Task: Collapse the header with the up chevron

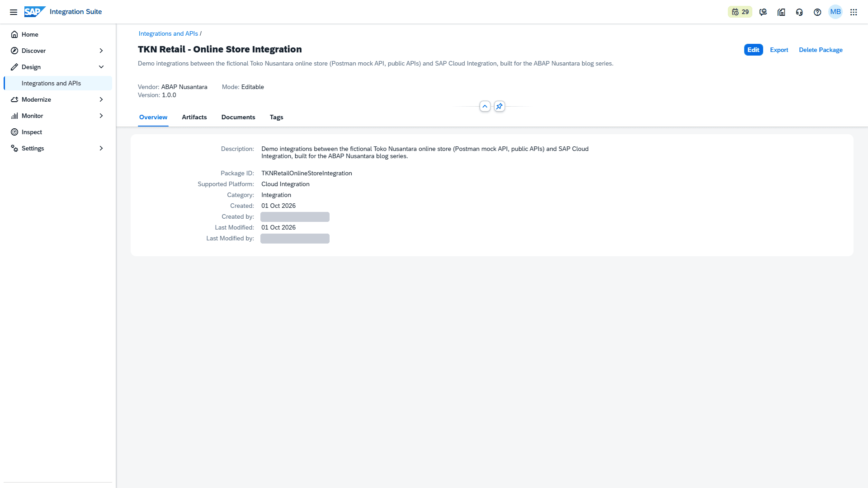Action: click(485, 106)
